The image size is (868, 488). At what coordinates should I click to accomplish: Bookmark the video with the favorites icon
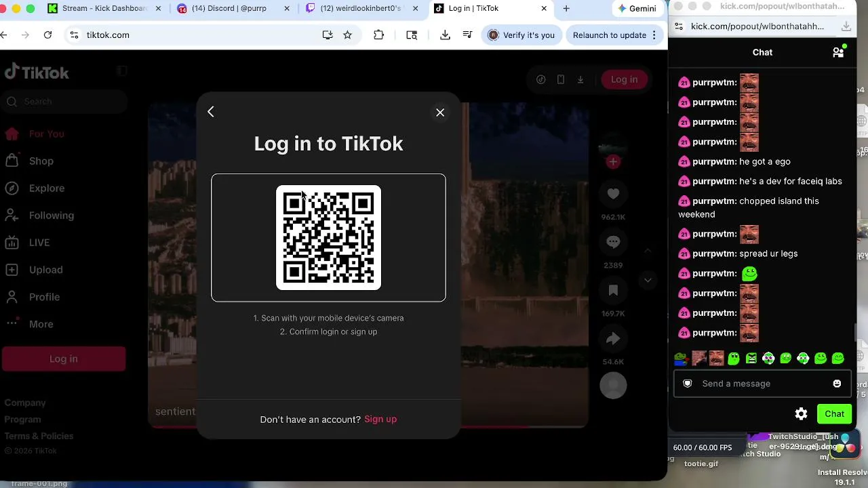(613, 290)
